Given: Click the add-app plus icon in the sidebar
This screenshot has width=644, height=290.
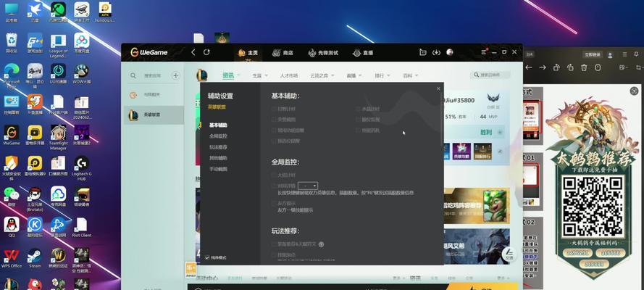Looking at the screenshot, I should [x=176, y=75].
